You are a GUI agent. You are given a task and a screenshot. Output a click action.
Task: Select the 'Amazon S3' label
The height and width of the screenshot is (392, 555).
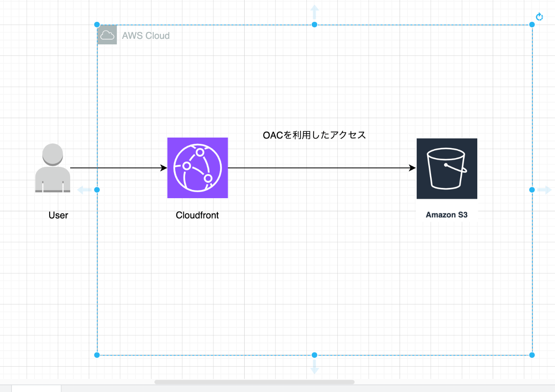click(447, 215)
